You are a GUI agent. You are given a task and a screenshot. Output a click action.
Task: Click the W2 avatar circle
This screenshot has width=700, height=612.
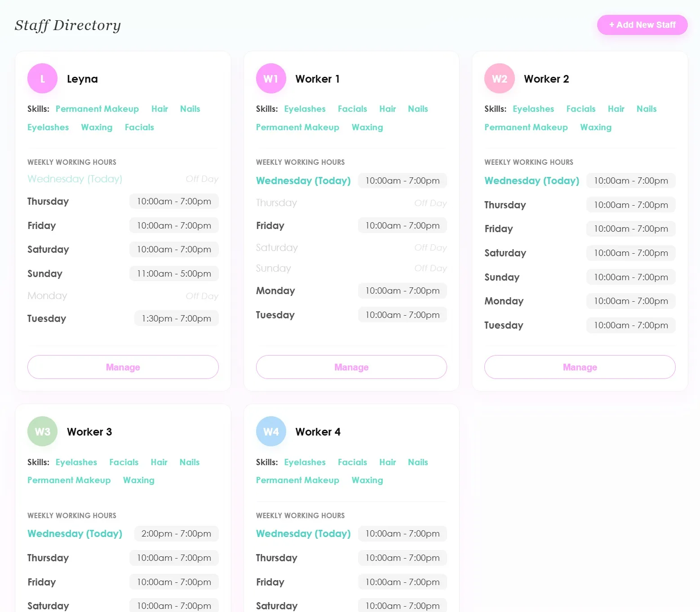pos(500,79)
